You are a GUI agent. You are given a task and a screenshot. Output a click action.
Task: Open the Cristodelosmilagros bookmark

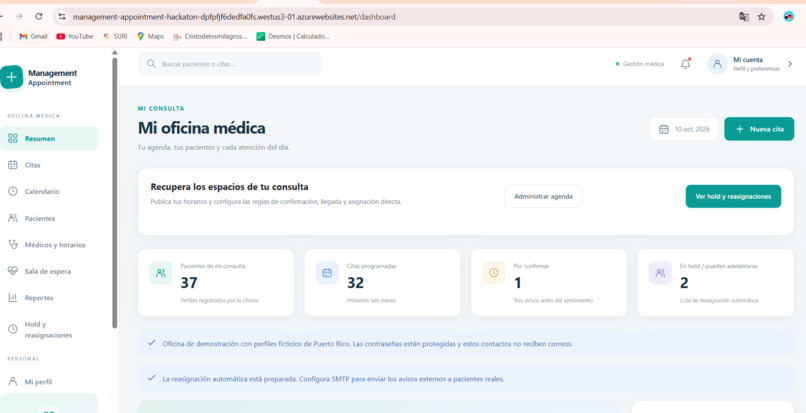click(210, 37)
